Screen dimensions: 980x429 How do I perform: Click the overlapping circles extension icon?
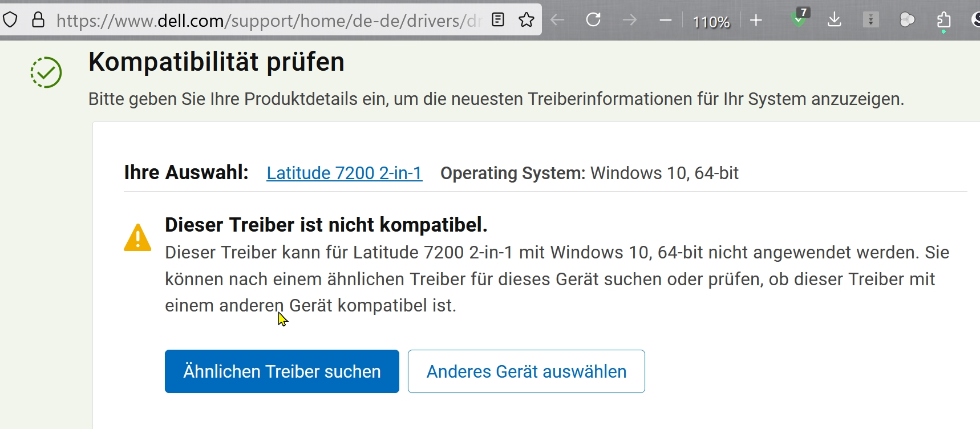click(x=907, y=20)
